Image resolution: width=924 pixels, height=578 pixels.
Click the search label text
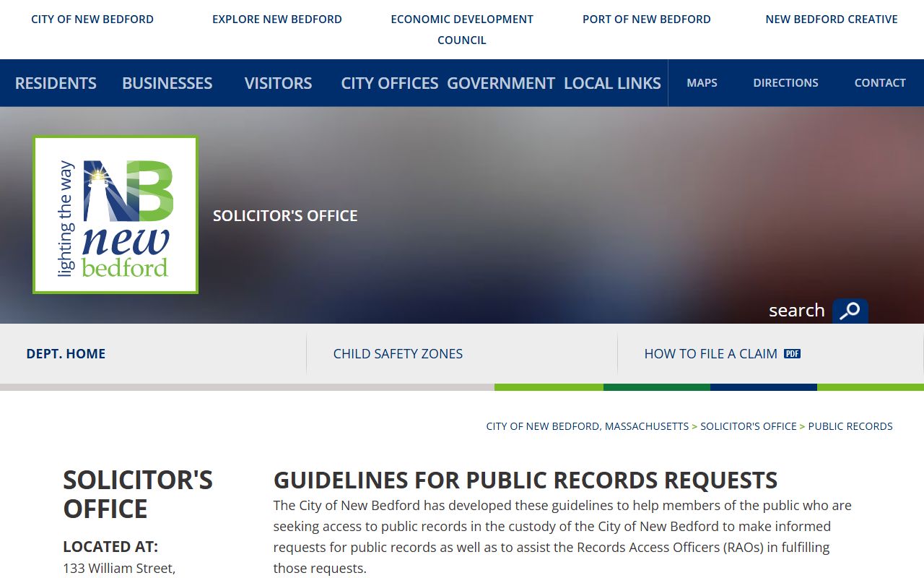[x=797, y=311]
